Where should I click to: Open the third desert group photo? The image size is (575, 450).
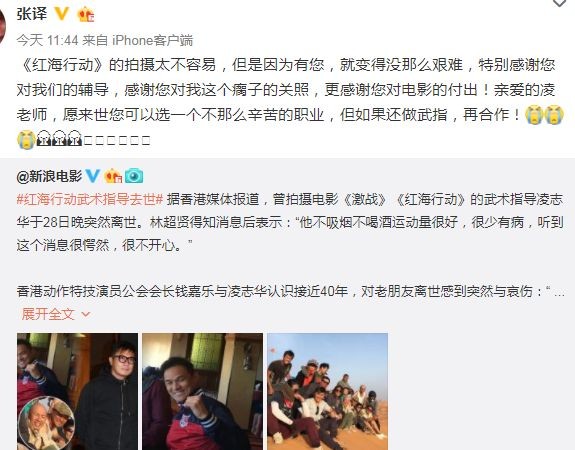click(x=327, y=391)
